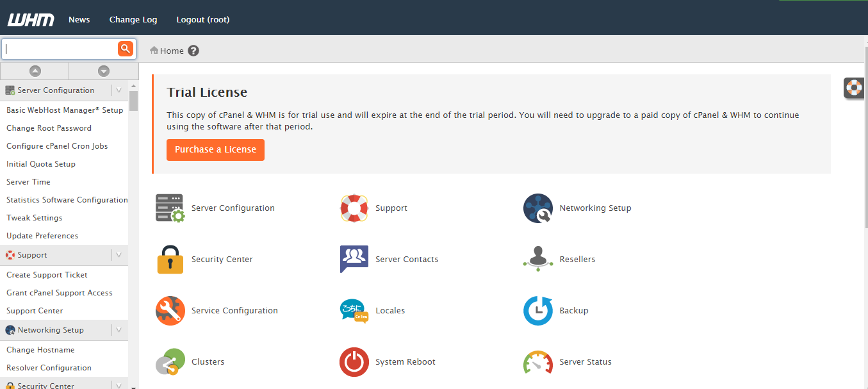Open the Change Log menu
The height and width of the screenshot is (389, 868).
pos(133,19)
